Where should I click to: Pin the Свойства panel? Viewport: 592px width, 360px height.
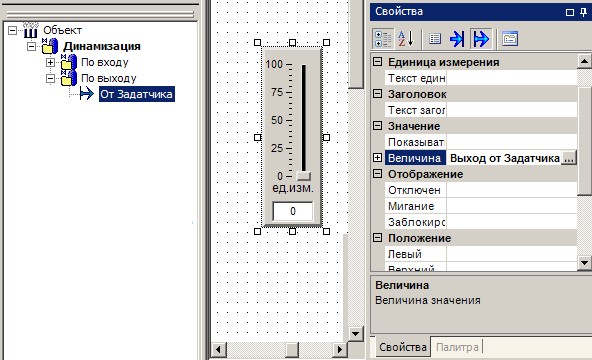pyautogui.click(x=583, y=12)
